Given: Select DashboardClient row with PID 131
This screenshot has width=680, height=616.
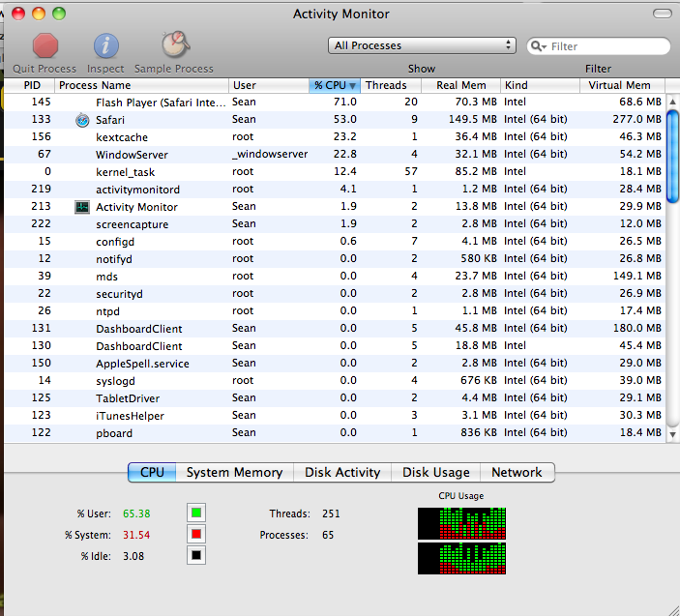Looking at the screenshot, I should click(x=335, y=329).
